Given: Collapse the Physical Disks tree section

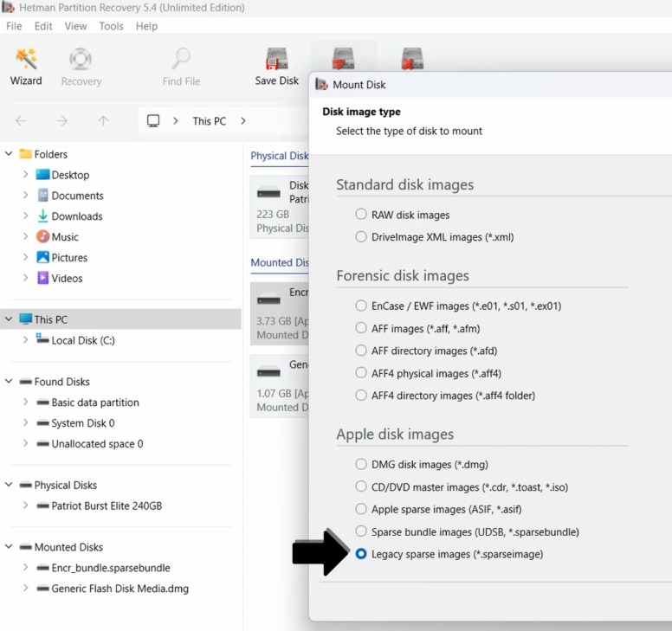Looking at the screenshot, I should point(9,485).
